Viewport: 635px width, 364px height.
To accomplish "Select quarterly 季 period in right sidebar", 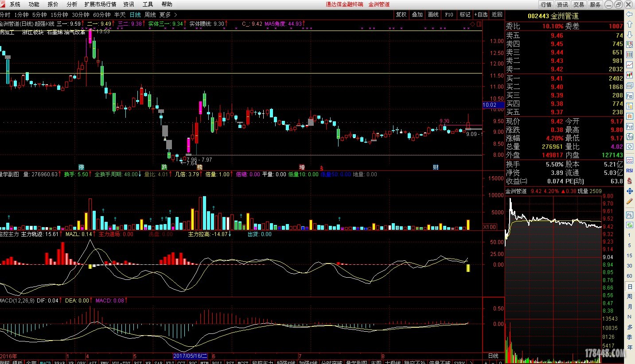I will point(629,337).
